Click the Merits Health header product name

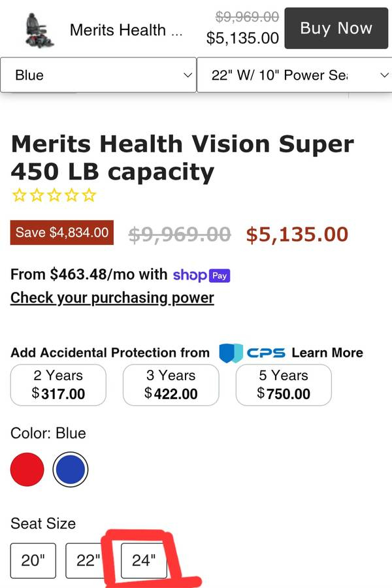click(x=126, y=30)
